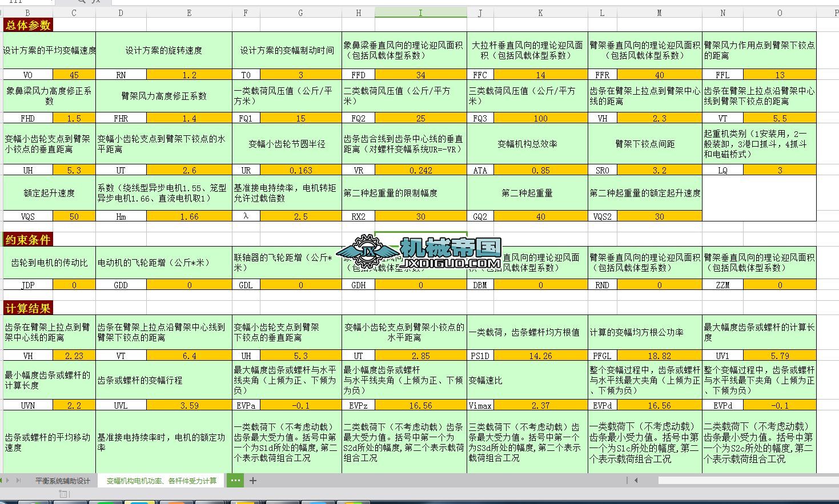Select the PFGL value cell showing 18.82

click(x=659, y=355)
